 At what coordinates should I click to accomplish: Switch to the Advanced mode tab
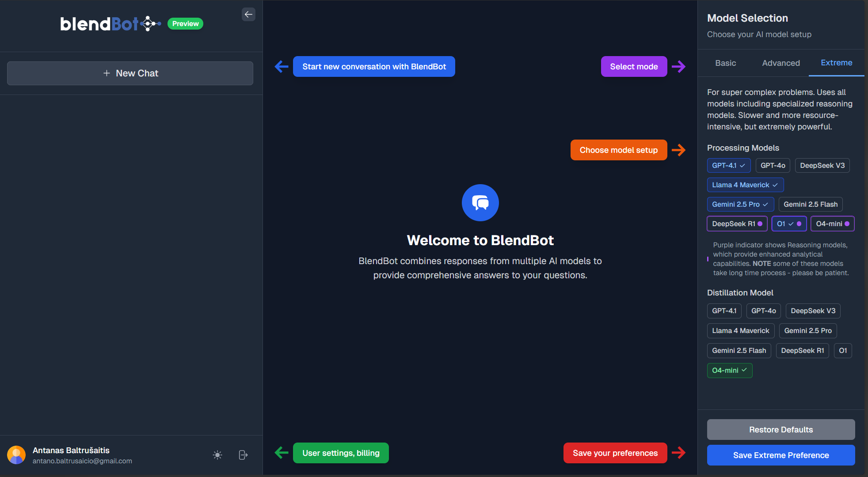pyautogui.click(x=781, y=63)
